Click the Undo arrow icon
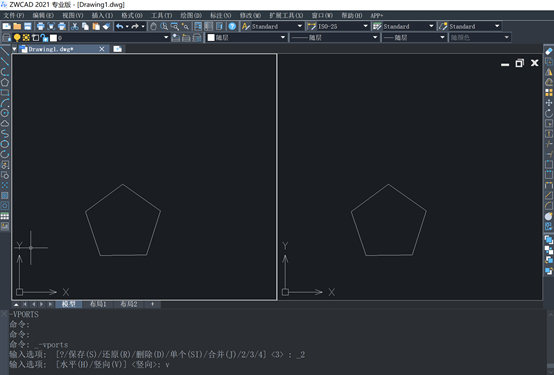 pos(119,26)
